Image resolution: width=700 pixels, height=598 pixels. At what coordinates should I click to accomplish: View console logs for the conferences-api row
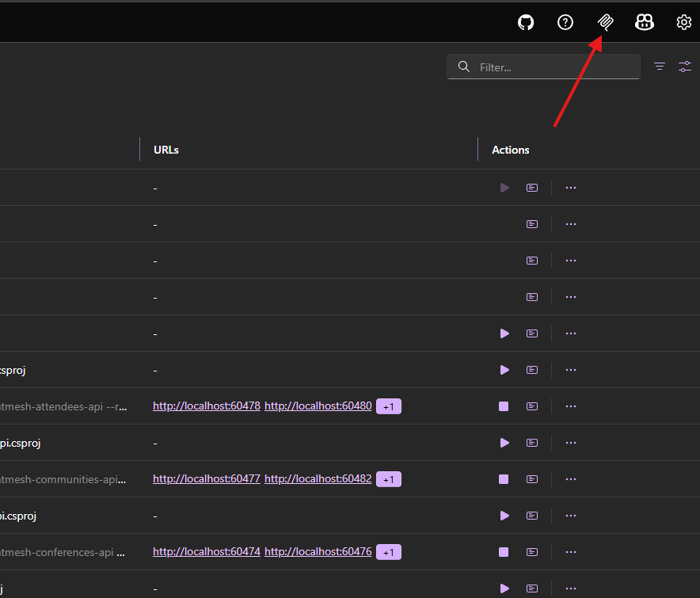pyautogui.click(x=532, y=552)
